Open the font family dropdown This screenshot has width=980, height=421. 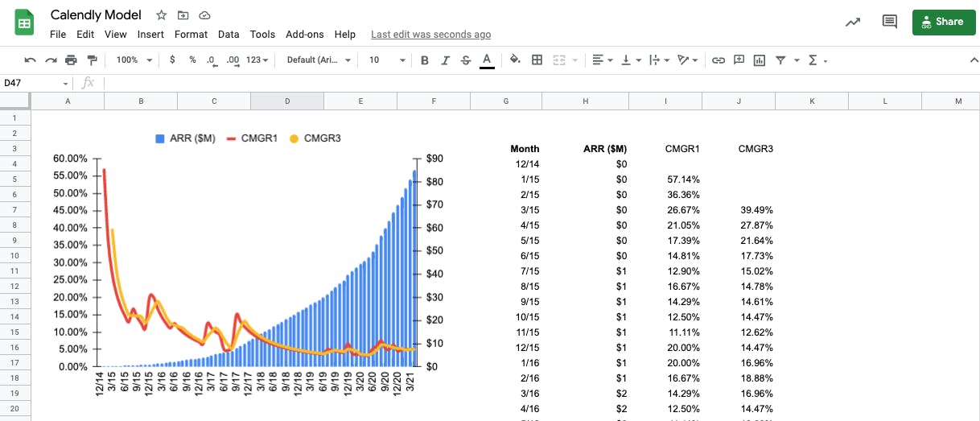pyautogui.click(x=319, y=60)
